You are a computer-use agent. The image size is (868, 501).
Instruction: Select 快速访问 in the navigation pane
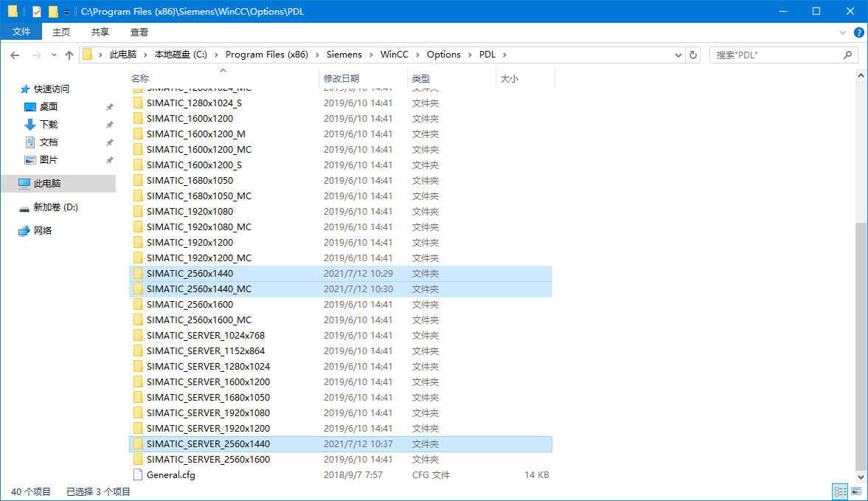coord(51,89)
